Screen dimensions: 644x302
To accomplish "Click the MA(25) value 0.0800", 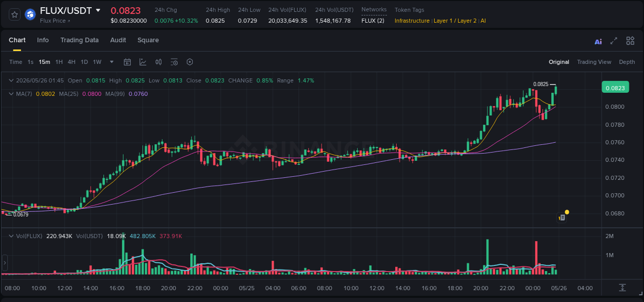I will coord(92,94).
